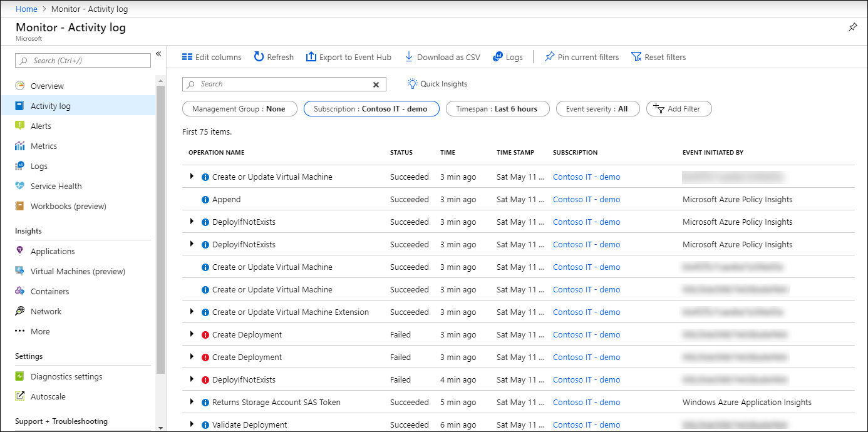Open the Home breadcrumb link
The height and width of the screenshot is (432, 868).
pyautogui.click(x=26, y=9)
